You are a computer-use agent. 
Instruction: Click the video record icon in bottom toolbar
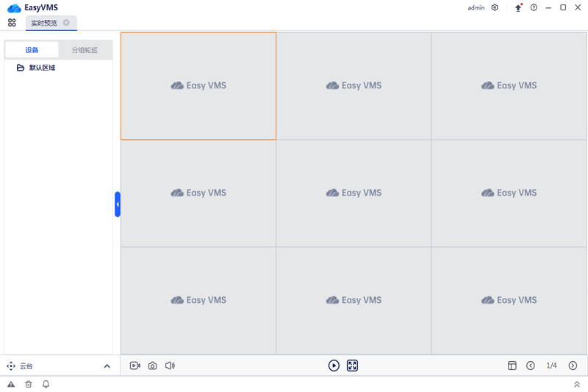[x=135, y=366]
